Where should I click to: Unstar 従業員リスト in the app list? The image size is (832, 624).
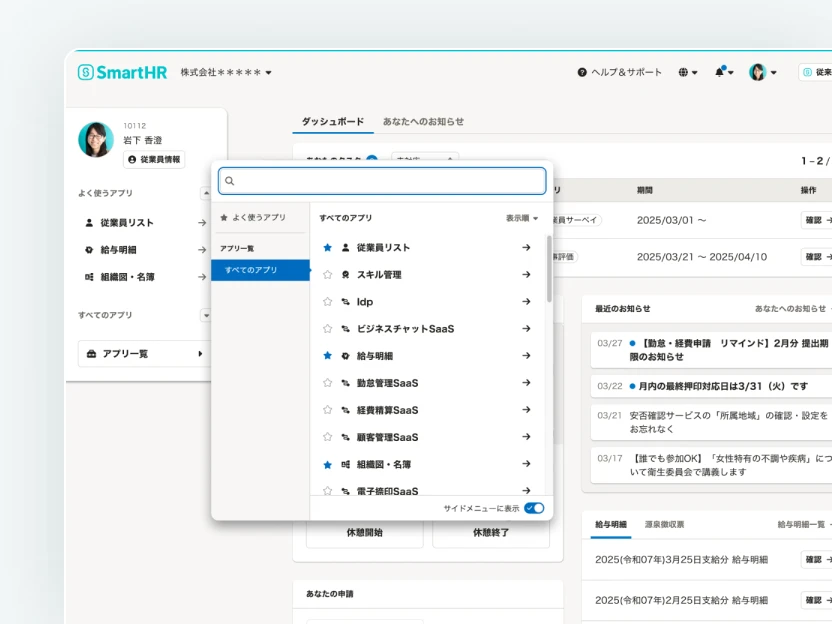point(329,246)
